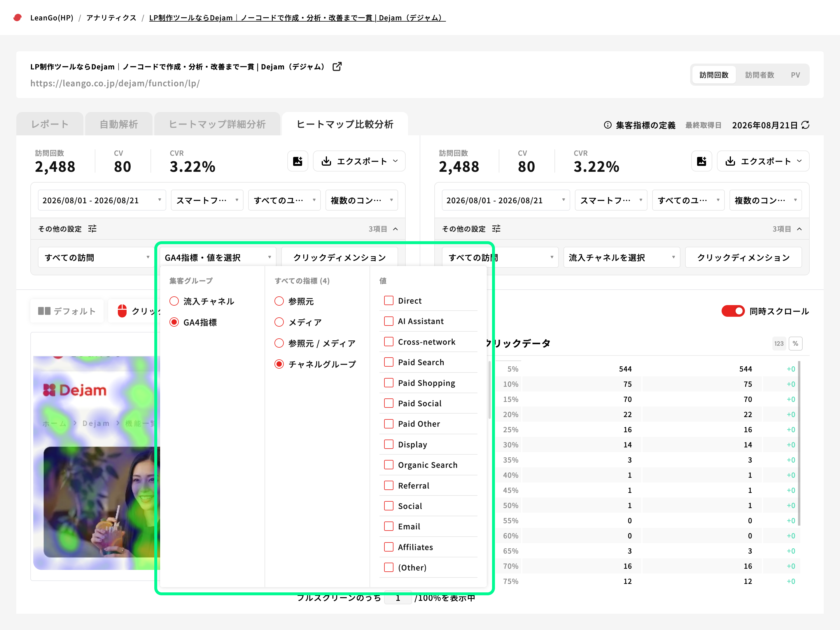
Task: Click the Dejam heatmap preview thumbnail
Action: tap(96, 463)
